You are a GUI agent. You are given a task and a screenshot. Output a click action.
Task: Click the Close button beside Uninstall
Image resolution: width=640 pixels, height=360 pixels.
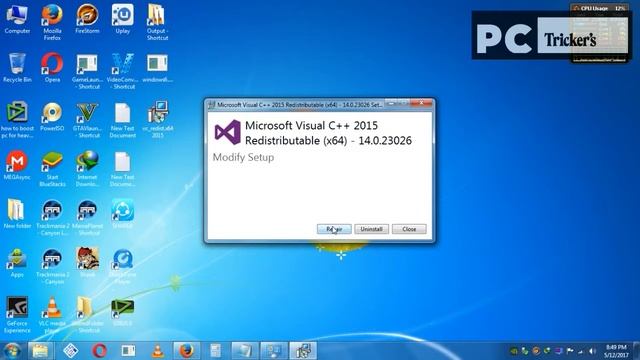[409, 229]
